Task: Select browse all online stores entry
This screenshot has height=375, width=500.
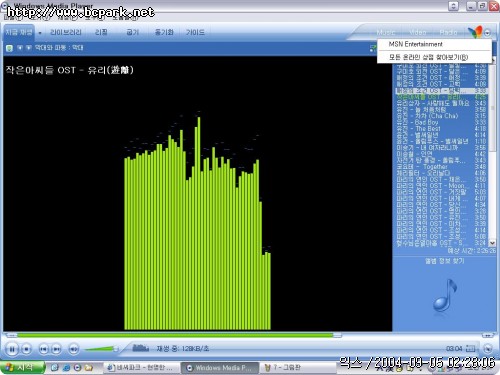Action: coord(428,57)
